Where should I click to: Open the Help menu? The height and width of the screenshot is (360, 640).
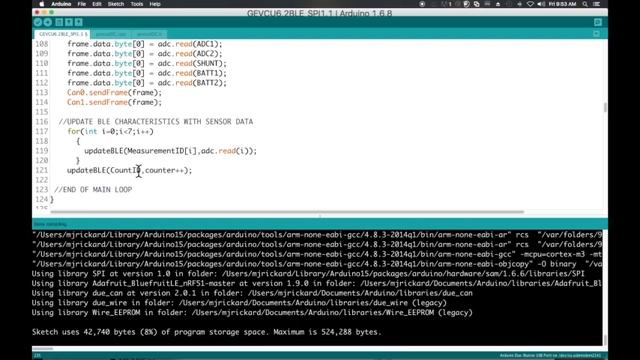click(x=155, y=4)
